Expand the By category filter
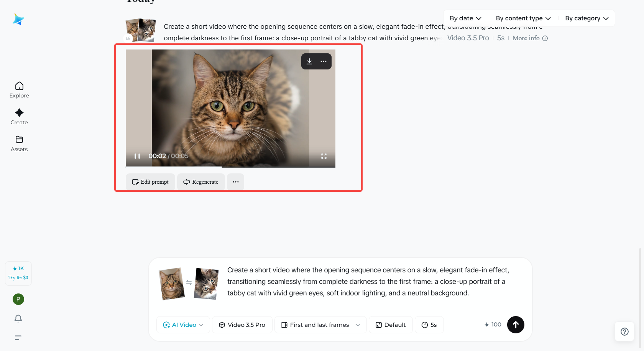The height and width of the screenshot is (351, 644). pos(587,18)
